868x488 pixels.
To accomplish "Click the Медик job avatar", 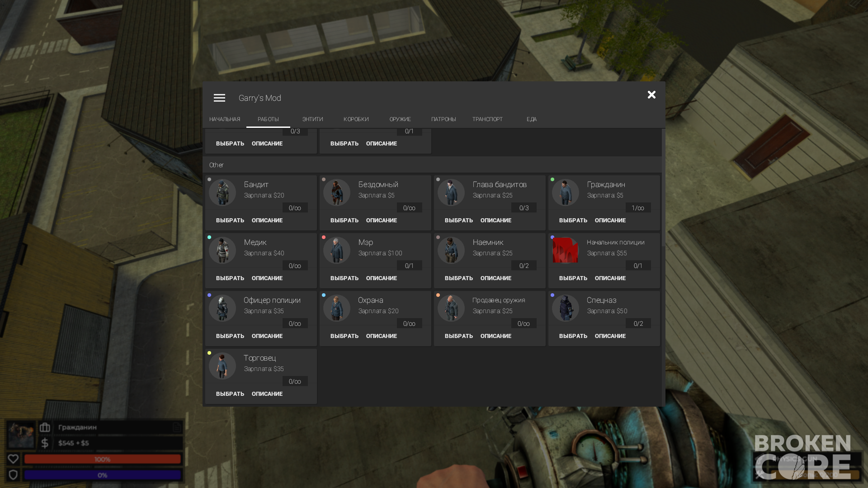I will click(x=222, y=250).
